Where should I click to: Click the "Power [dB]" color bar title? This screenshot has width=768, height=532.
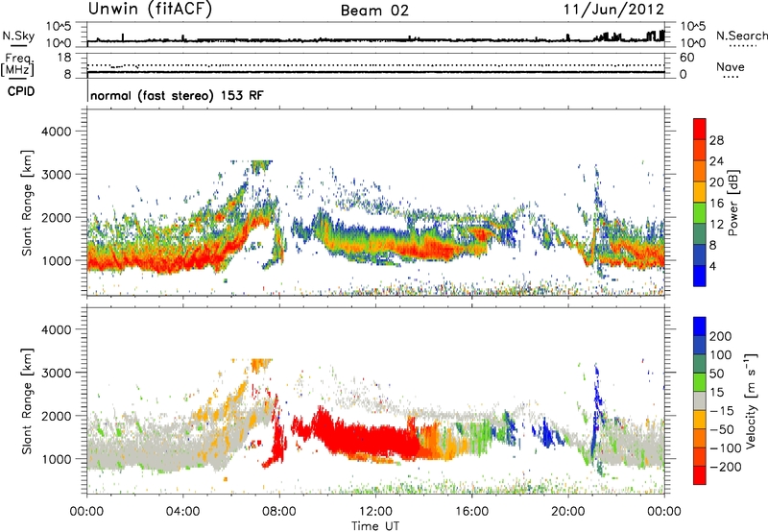(732, 203)
